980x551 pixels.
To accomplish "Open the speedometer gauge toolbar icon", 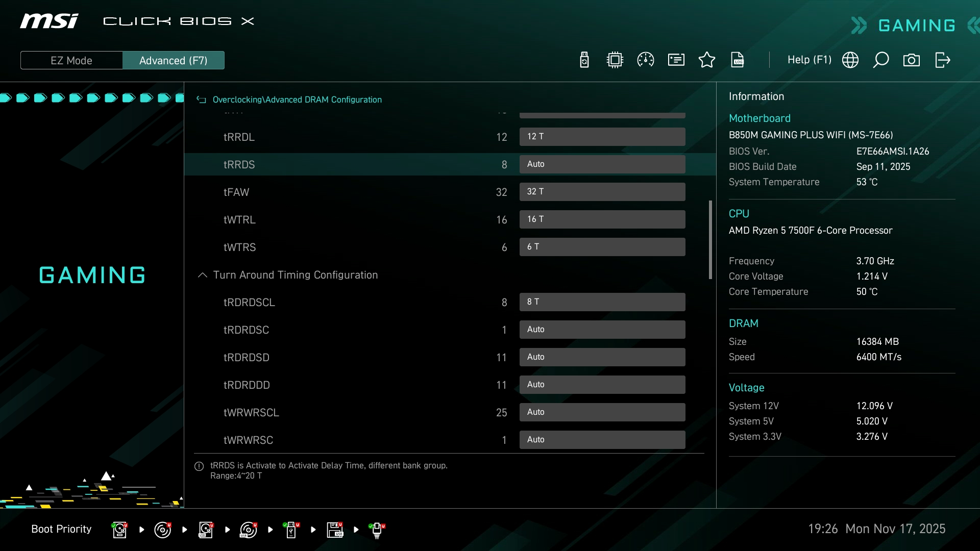I will pyautogui.click(x=646, y=60).
